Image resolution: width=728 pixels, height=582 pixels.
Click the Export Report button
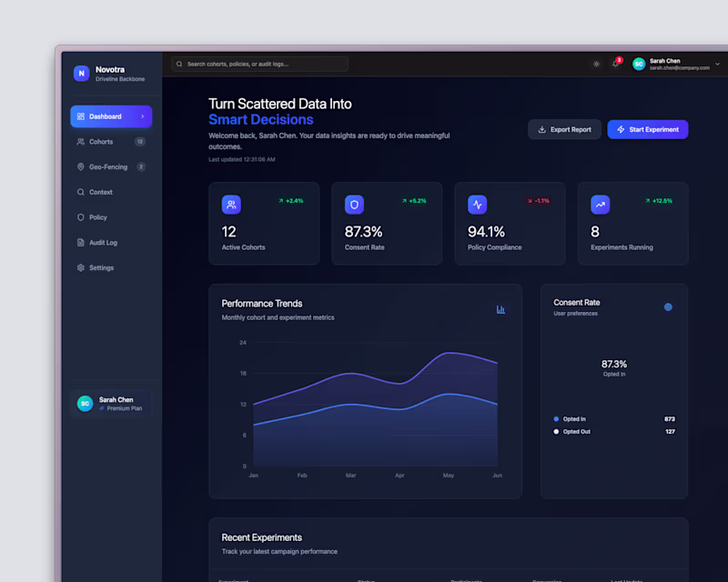(x=564, y=129)
